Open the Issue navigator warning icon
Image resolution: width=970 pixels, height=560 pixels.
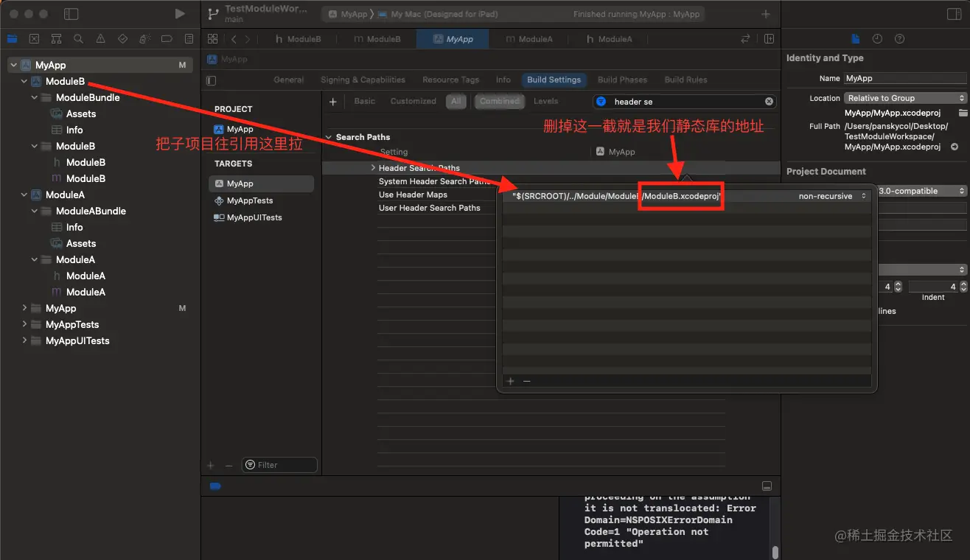(100, 38)
